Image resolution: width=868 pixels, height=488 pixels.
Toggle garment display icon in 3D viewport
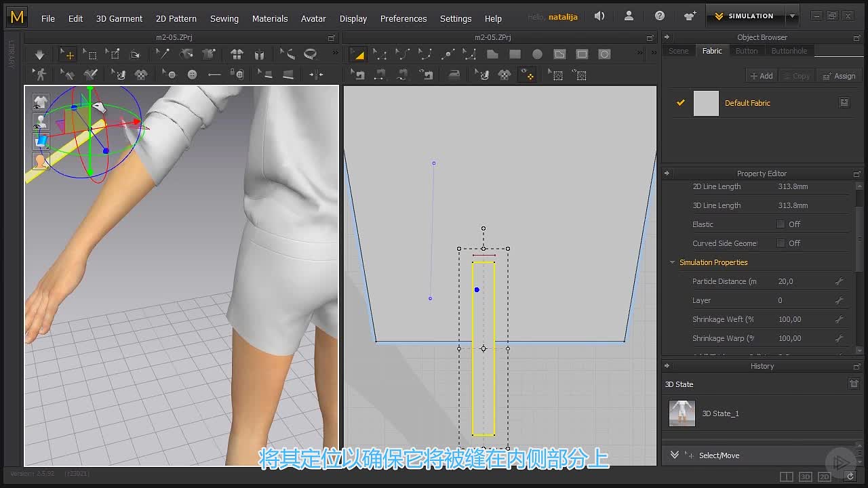pyautogui.click(x=41, y=102)
